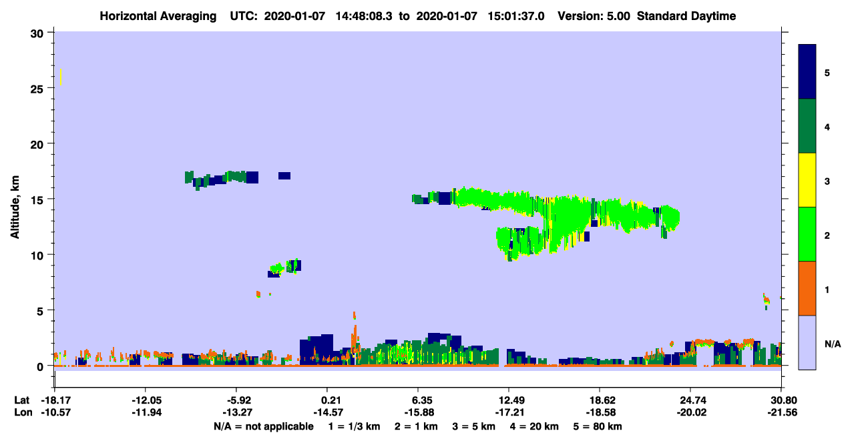The width and height of the screenshot is (868, 445).
Task: Click the lavender N/A colorbar segment
Action: pyautogui.click(x=807, y=342)
